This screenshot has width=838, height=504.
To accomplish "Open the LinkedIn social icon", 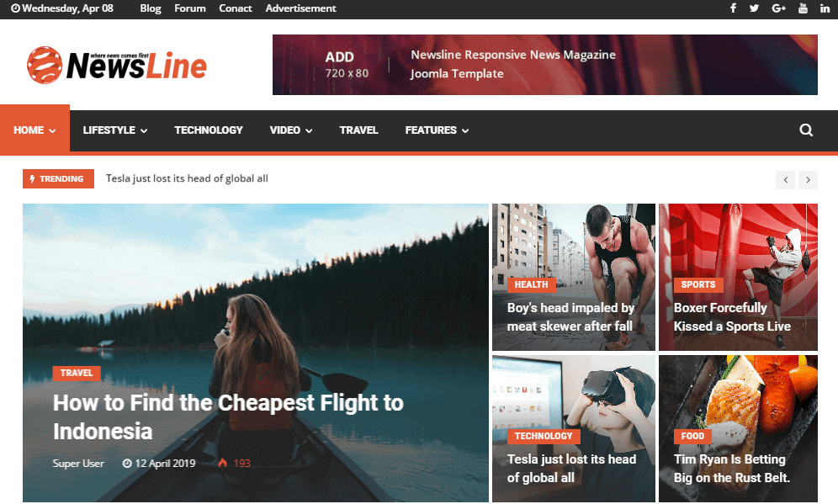I will 825,8.
